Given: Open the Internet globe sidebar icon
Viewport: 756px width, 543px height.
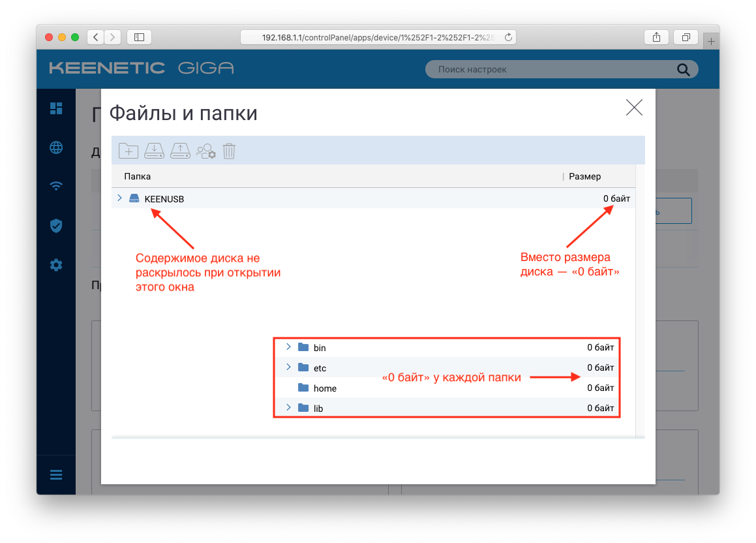Looking at the screenshot, I should tap(56, 147).
